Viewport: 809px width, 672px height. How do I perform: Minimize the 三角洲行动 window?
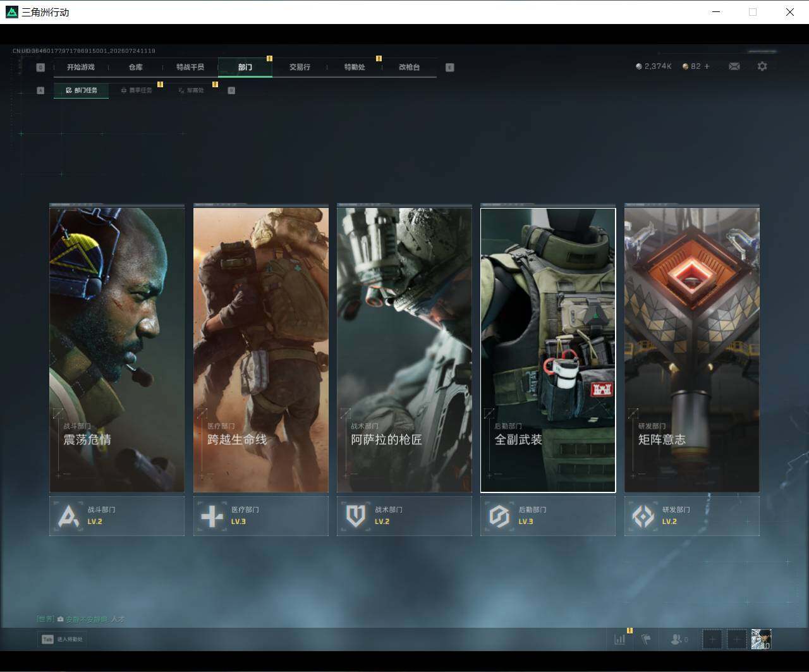pyautogui.click(x=716, y=12)
